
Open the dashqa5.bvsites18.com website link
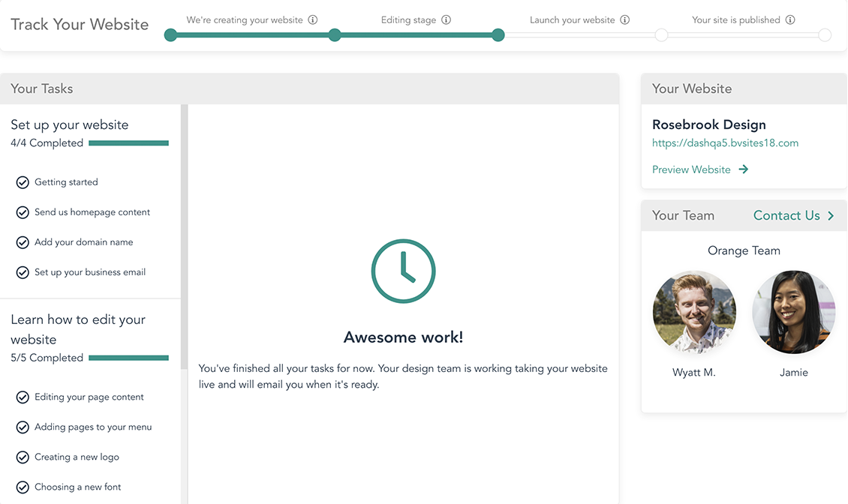tap(725, 142)
